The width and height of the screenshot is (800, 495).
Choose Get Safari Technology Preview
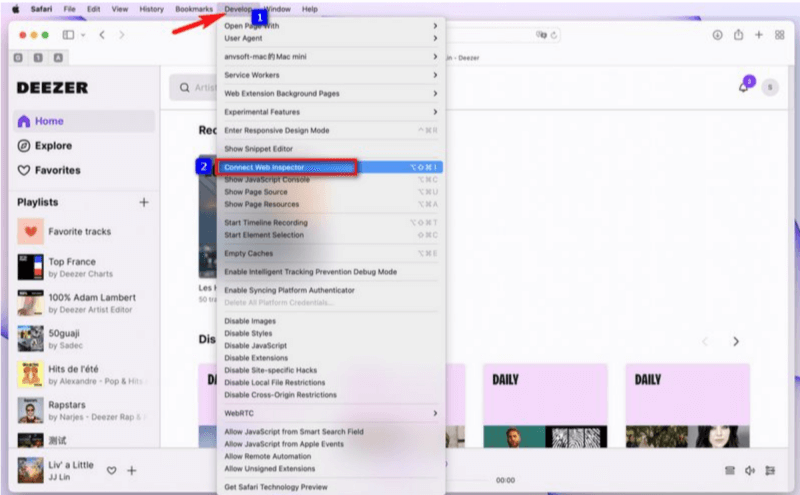click(331, 487)
